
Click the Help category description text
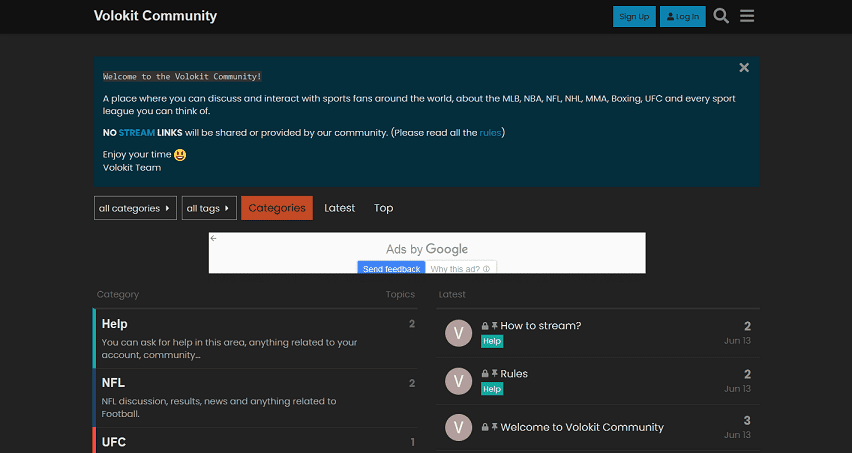(229, 349)
